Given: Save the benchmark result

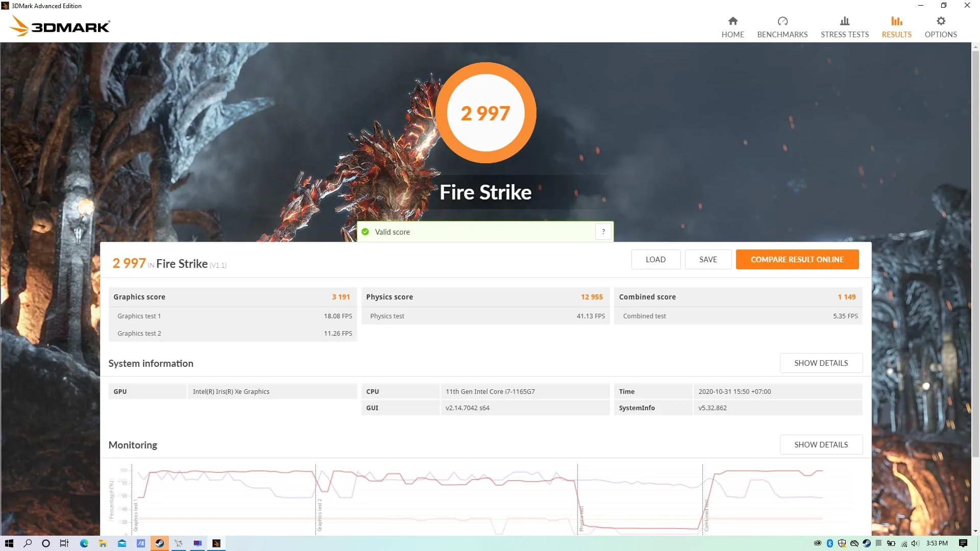Looking at the screenshot, I should click(708, 259).
